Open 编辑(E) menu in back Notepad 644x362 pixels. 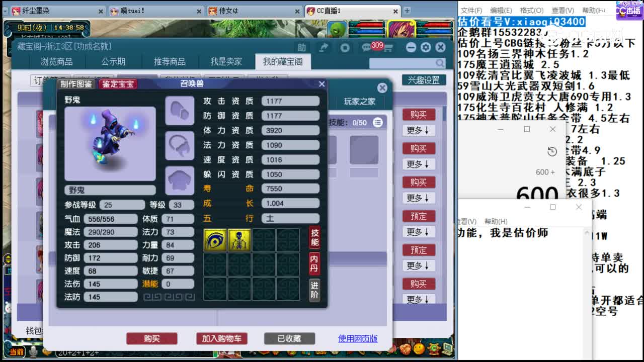pyautogui.click(x=501, y=10)
